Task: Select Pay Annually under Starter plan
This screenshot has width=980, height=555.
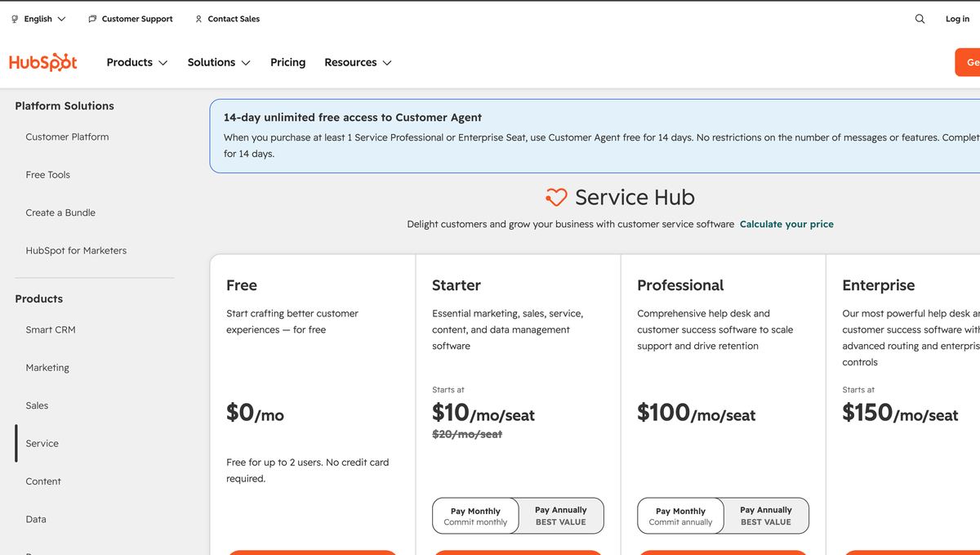Action: click(x=561, y=516)
